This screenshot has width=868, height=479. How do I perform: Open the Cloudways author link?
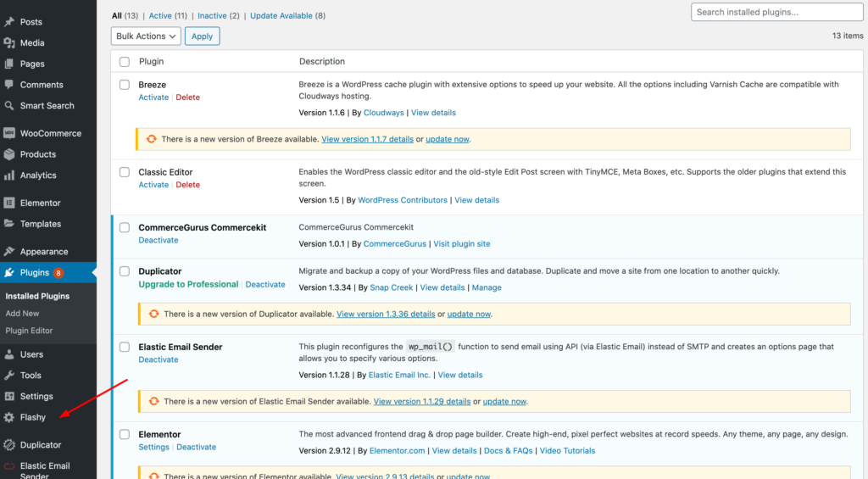coord(384,113)
